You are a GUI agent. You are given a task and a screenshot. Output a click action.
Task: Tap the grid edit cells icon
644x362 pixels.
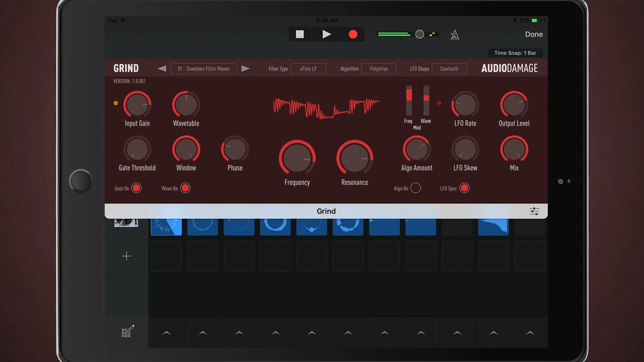[127, 332]
